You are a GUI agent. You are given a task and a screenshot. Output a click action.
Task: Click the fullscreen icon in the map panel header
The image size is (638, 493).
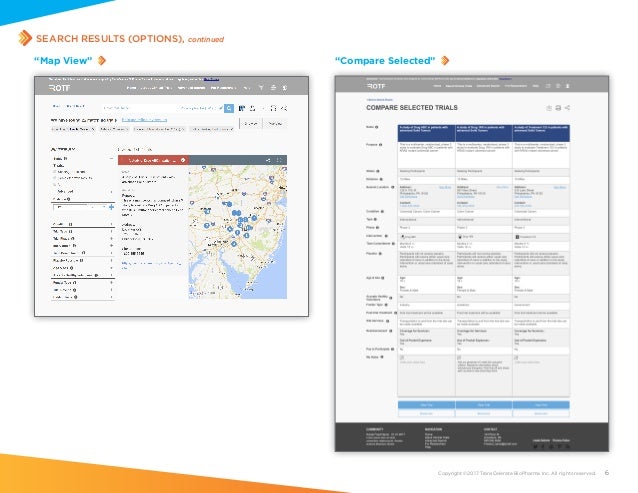(279, 160)
